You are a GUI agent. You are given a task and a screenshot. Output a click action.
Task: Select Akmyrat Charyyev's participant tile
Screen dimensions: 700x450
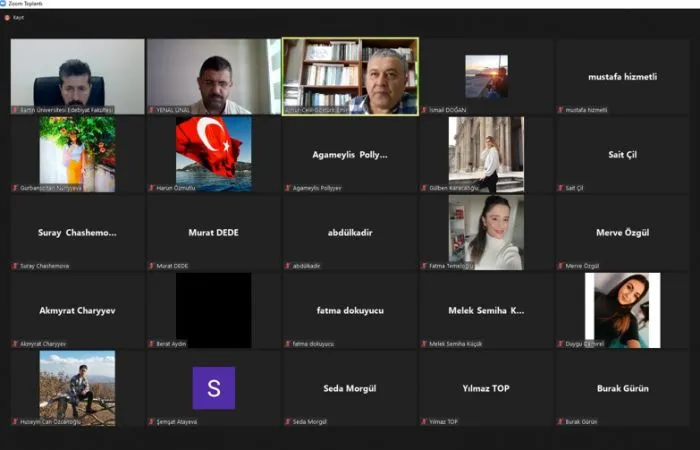click(x=77, y=310)
